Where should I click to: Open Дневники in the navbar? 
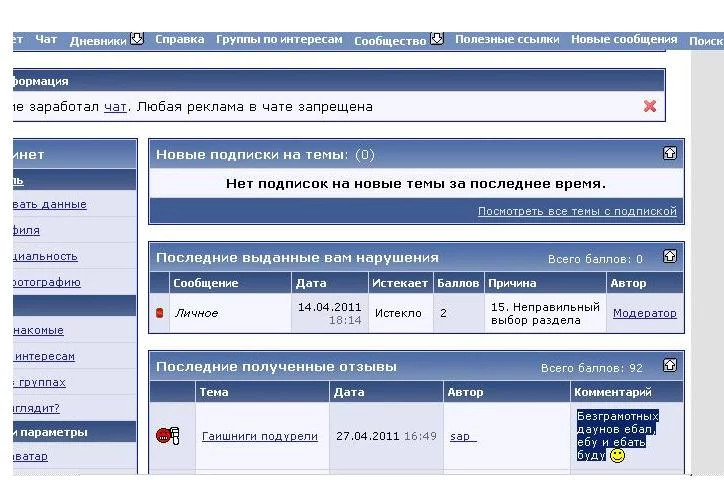coord(98,41)
